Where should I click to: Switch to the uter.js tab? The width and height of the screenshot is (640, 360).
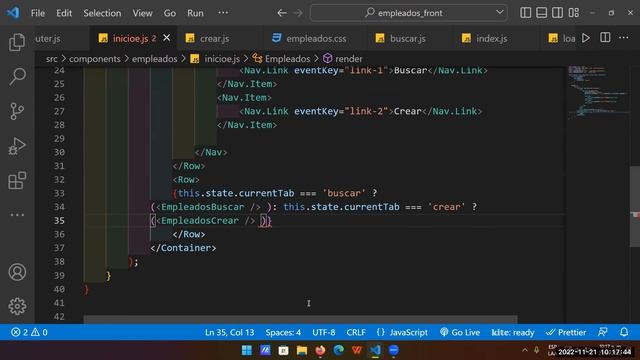coord(48,38)
